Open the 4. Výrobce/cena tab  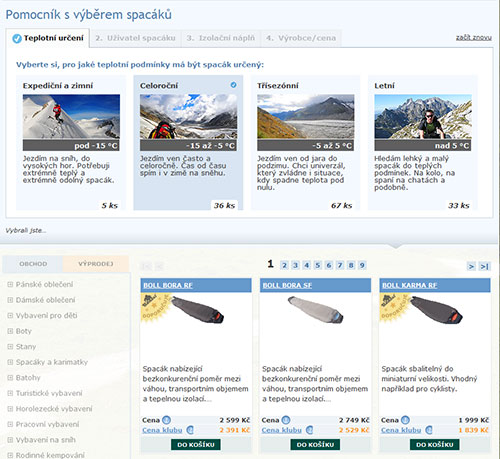tap(301, 38)
